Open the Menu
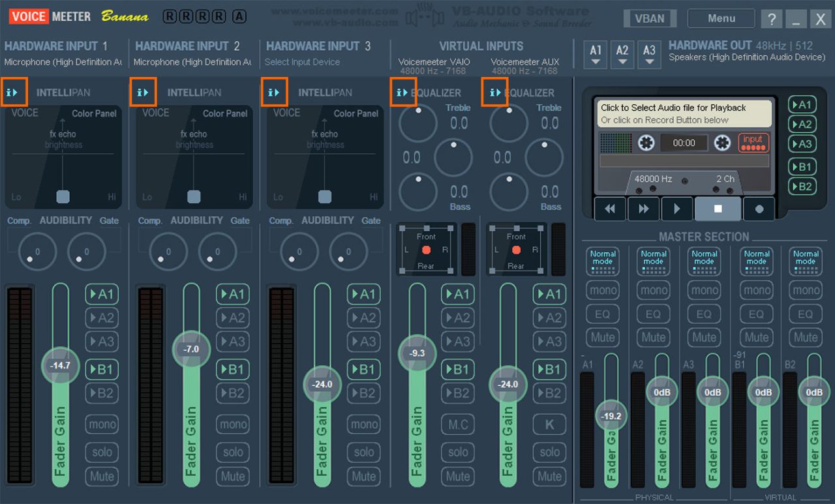 tap(721, 18)
